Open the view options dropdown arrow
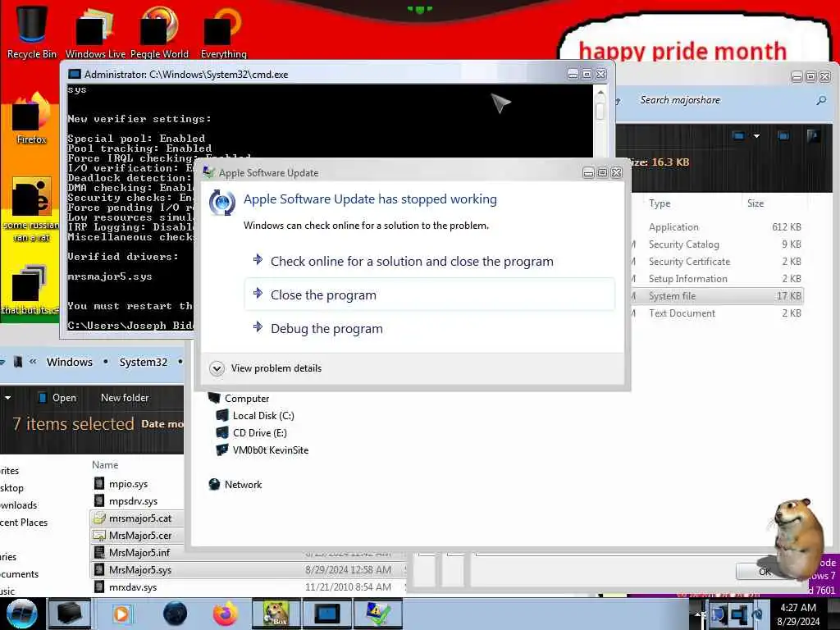The width and height of the screenshot is (840, 630). pos(756,136)
